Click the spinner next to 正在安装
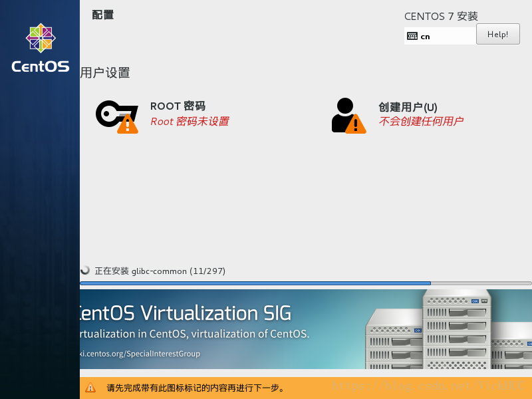 click(85, 270)
